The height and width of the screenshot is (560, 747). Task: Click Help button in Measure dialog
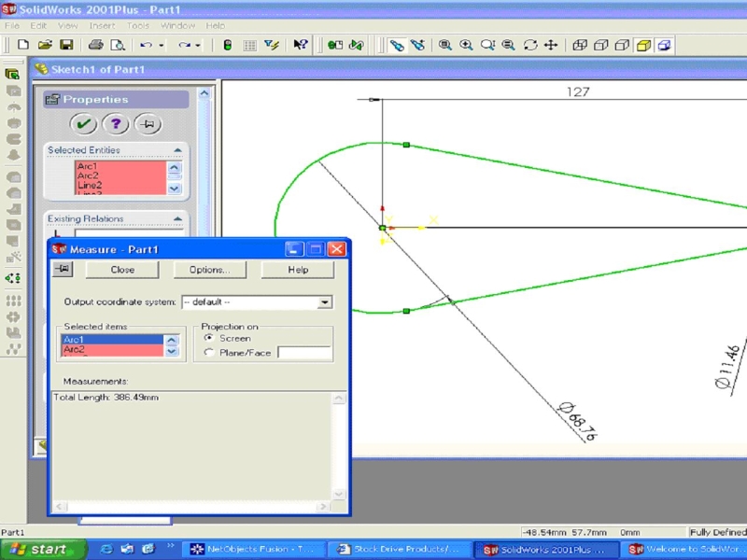point(298,270)
